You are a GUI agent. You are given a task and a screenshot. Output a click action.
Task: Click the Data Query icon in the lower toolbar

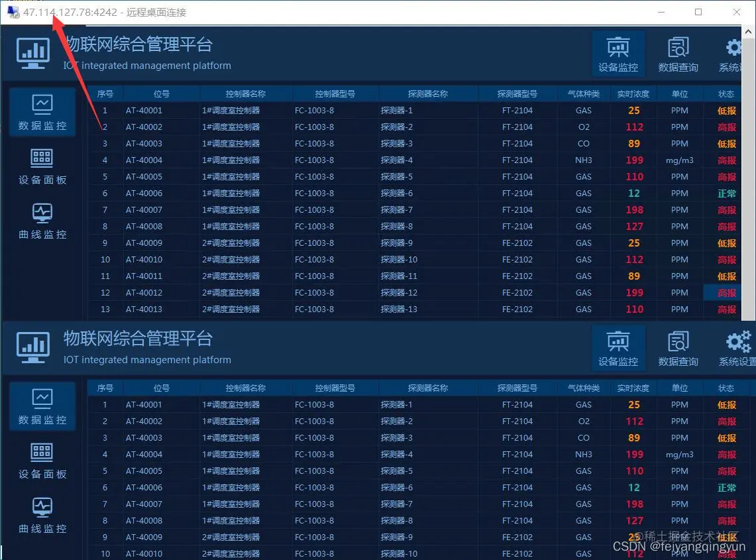[x=678, y=347]
